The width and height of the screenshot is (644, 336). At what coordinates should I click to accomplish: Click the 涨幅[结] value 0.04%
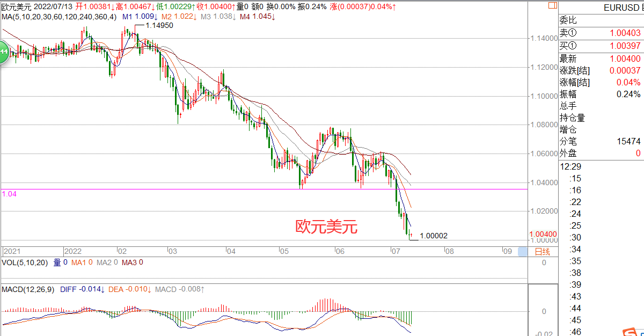coord(628,82)
